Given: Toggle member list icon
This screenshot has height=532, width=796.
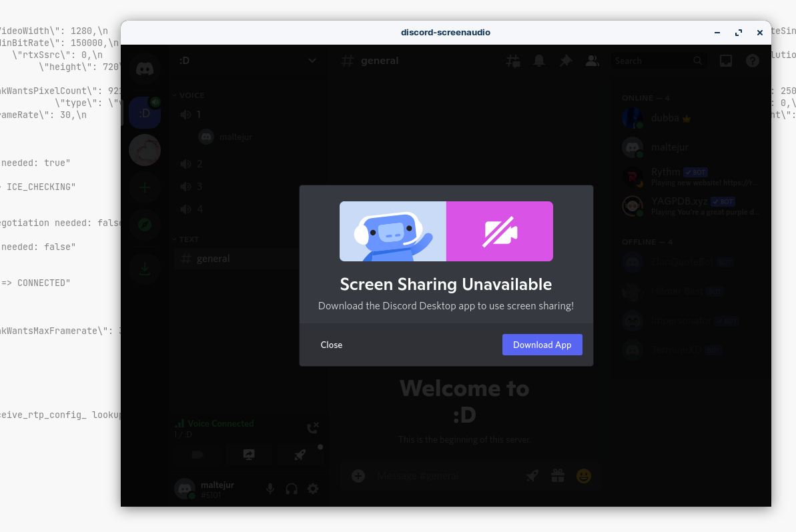Looking at the screenshot, I should pyautogui.click(x=592, y=61).
